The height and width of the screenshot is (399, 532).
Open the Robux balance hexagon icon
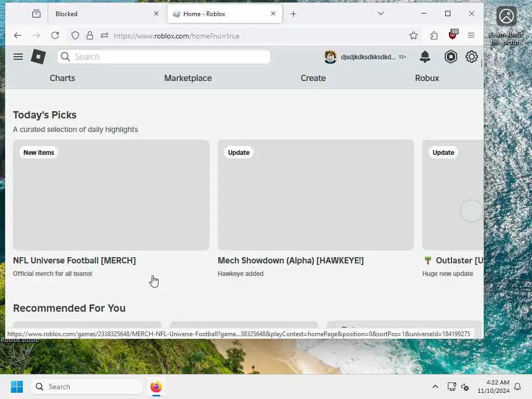pyautogui.click(x=450, y=57)
